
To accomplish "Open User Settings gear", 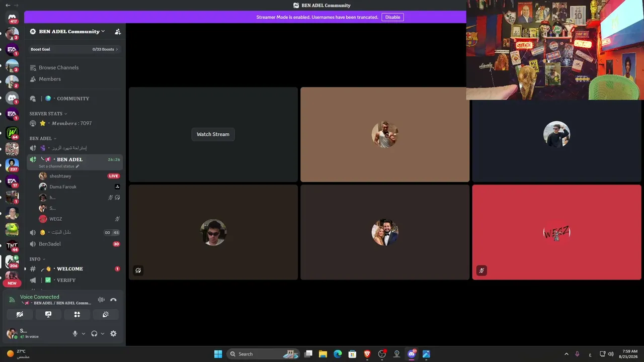I will [x=113, y=333].
